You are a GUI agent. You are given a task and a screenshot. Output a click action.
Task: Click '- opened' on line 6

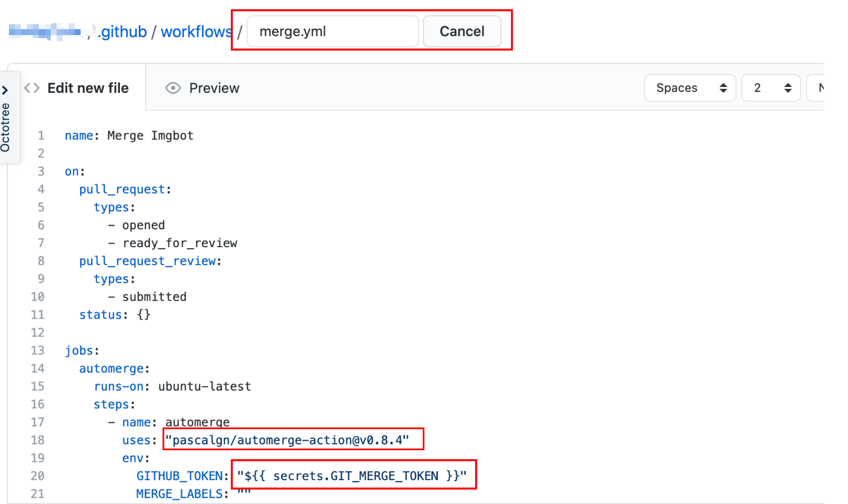136,225
